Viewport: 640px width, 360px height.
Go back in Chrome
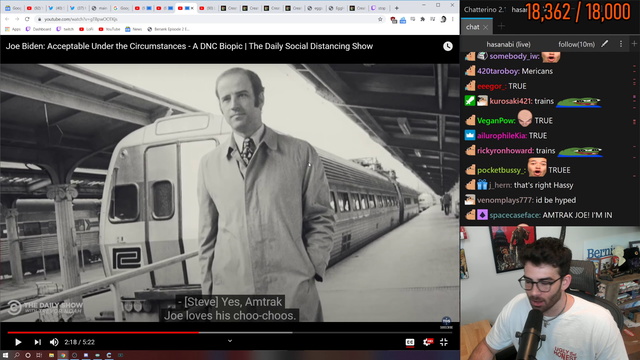coord(7,19)
